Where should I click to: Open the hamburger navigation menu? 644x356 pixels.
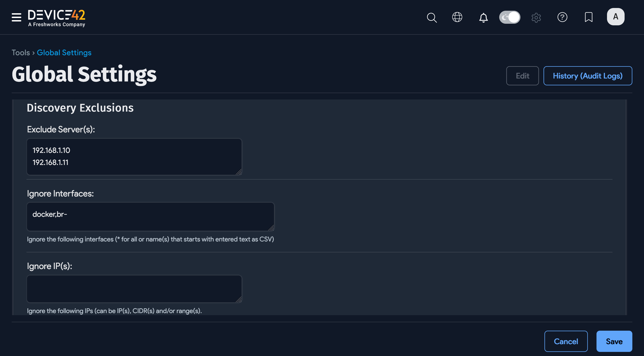coord(16,17)
